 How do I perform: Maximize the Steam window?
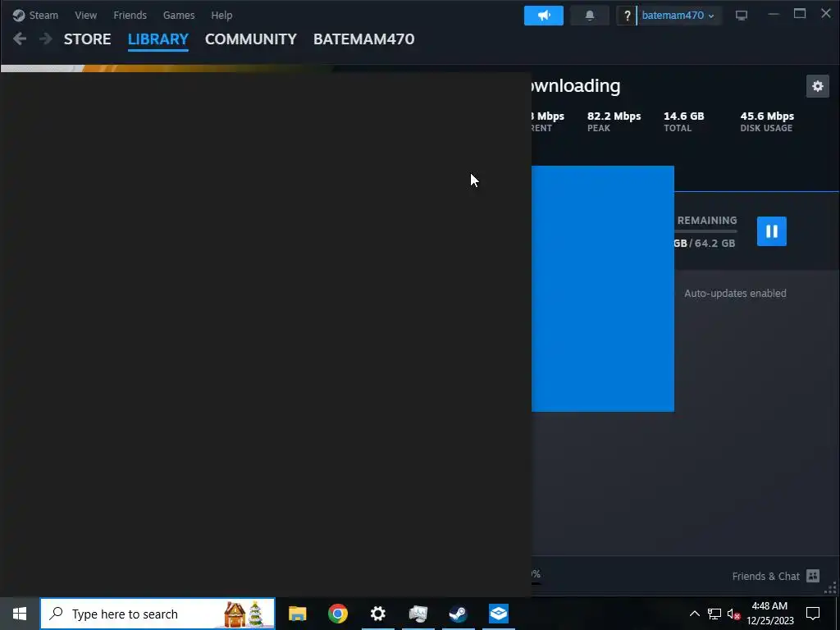[799, 15]
